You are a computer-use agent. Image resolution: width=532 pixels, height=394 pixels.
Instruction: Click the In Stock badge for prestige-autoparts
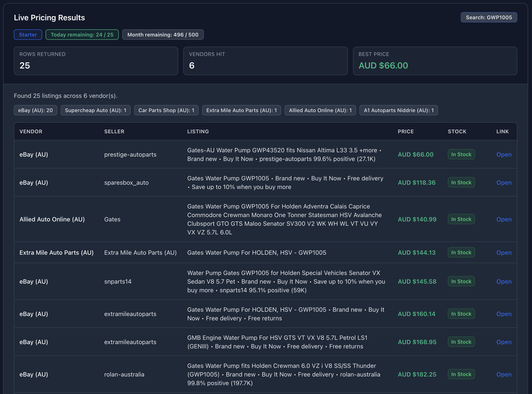click(461, 154)
